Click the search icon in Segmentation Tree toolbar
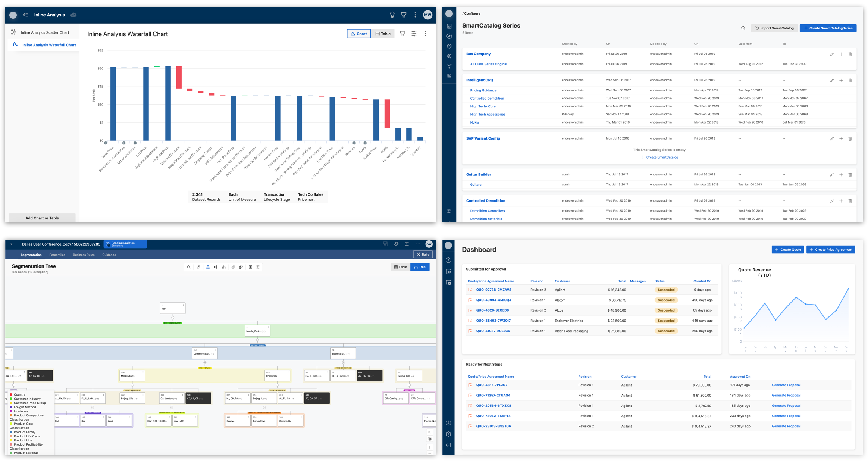Screen dimensions: 868x462 point(189,267)
